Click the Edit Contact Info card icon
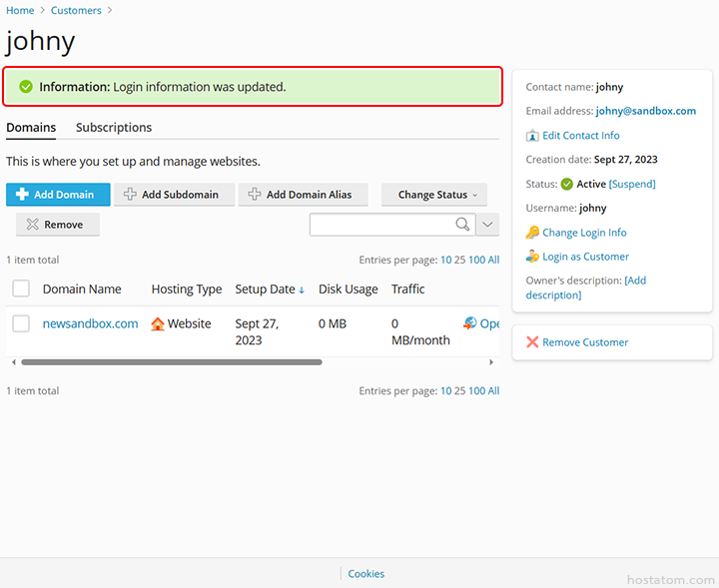This screenshot has width=719, height=588. tap(532, 136)
